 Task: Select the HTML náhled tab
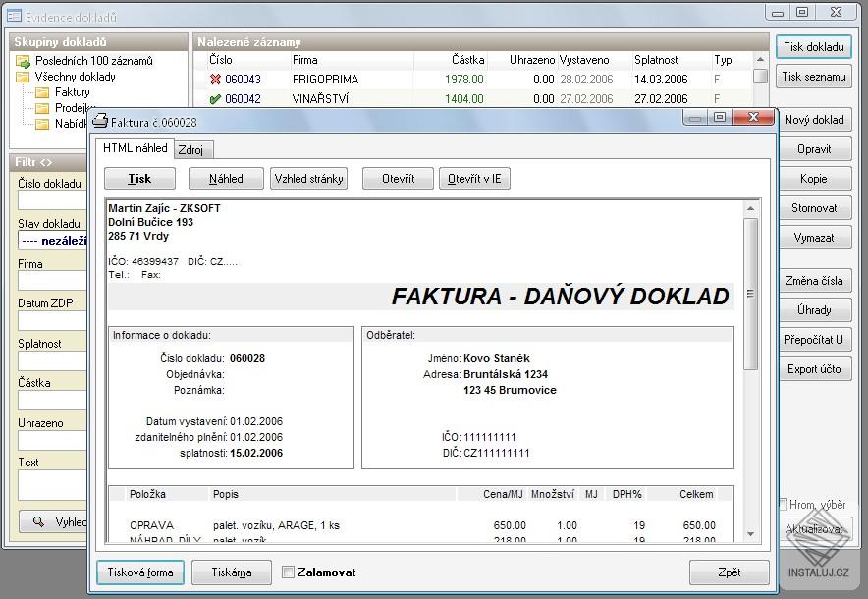[136, 148]
